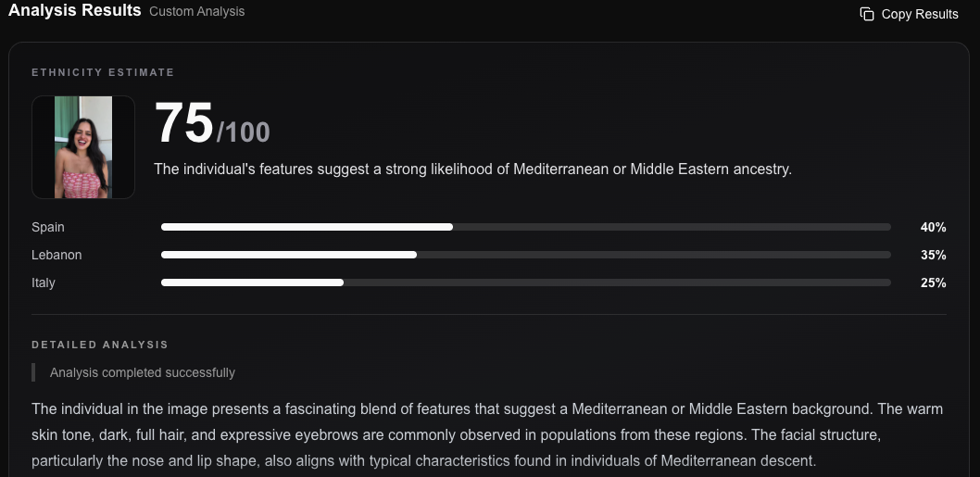
Task: Click the Copy Results button label
Action: click(920, 14)
